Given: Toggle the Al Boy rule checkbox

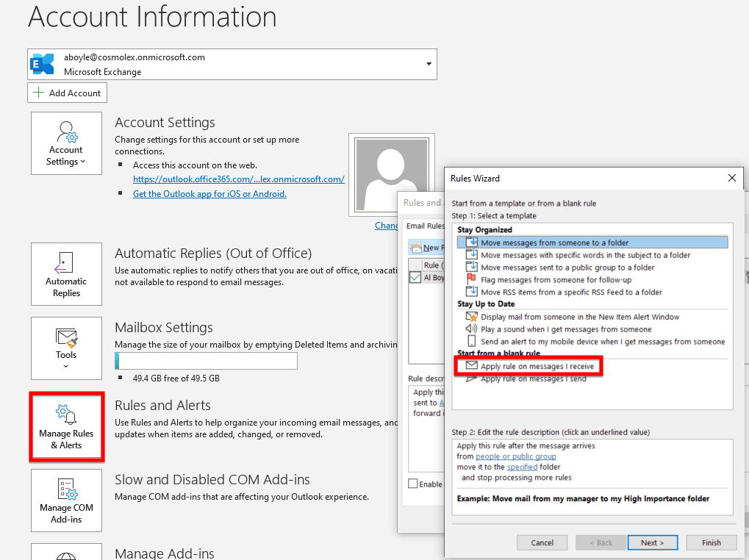Looking at the screenshot, I should point(415,277).
